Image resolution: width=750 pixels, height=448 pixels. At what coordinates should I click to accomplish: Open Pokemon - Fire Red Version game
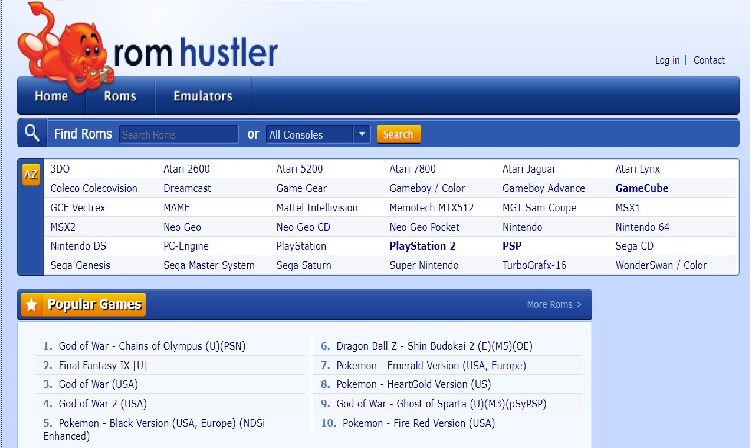pyautogui.click(x=418, y=423)
